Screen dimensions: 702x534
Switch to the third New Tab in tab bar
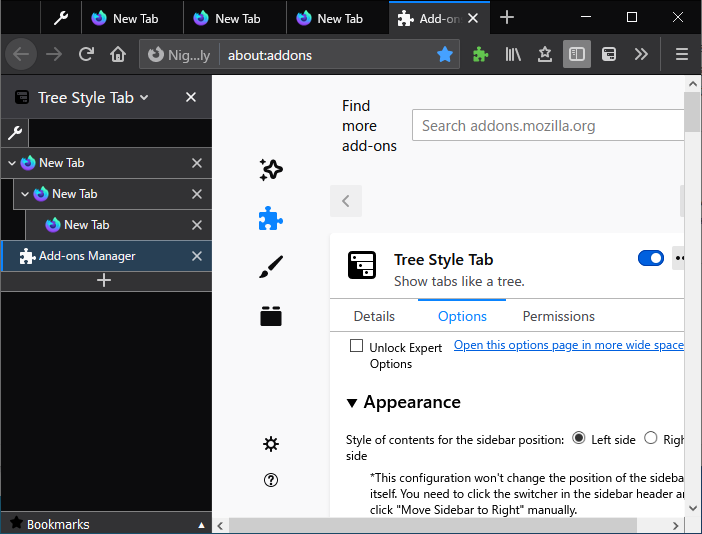click(337, 18)
